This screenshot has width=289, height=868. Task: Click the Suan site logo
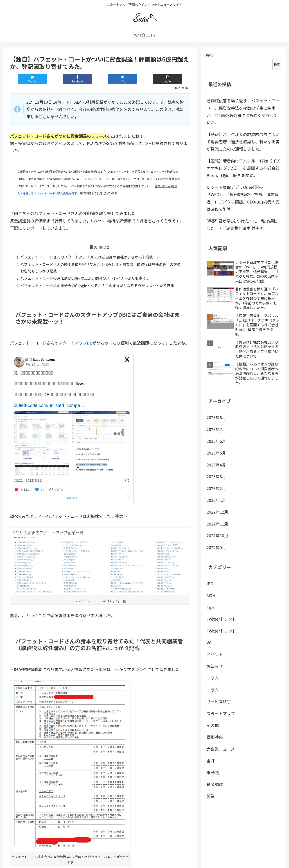pyautogui.click(x=145, y=18)
